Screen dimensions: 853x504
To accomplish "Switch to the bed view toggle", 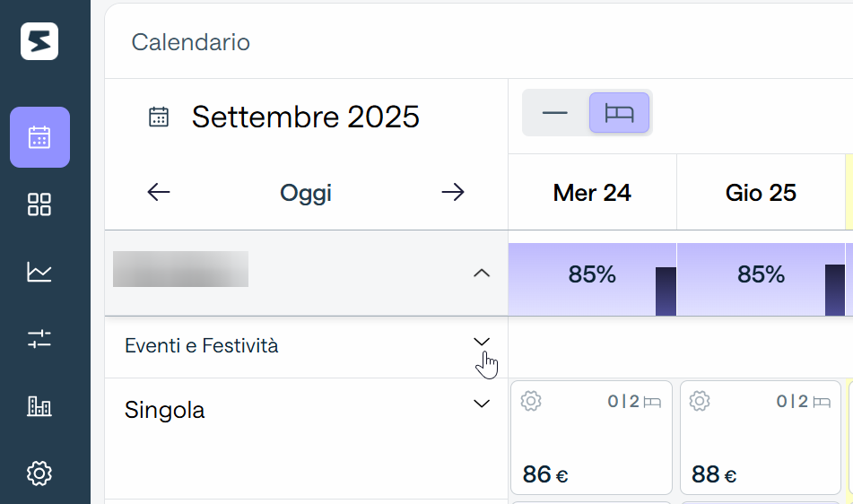I will point(619,112).
